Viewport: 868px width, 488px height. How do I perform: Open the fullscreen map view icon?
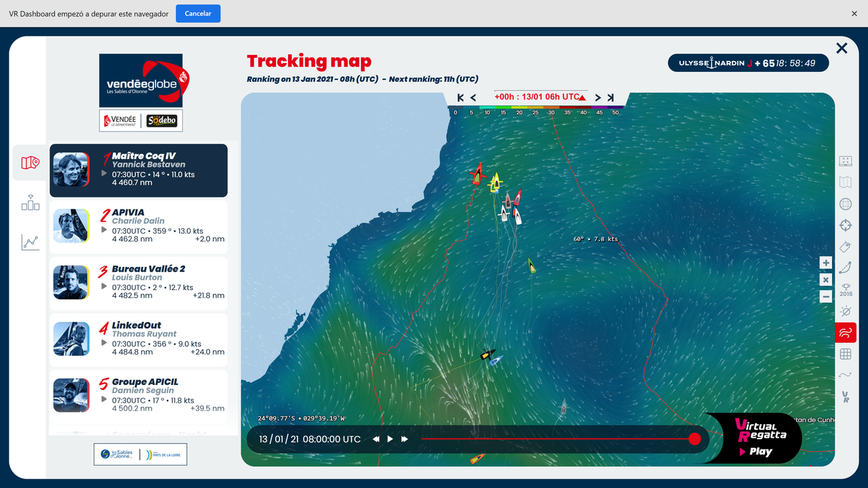[845, 161]
